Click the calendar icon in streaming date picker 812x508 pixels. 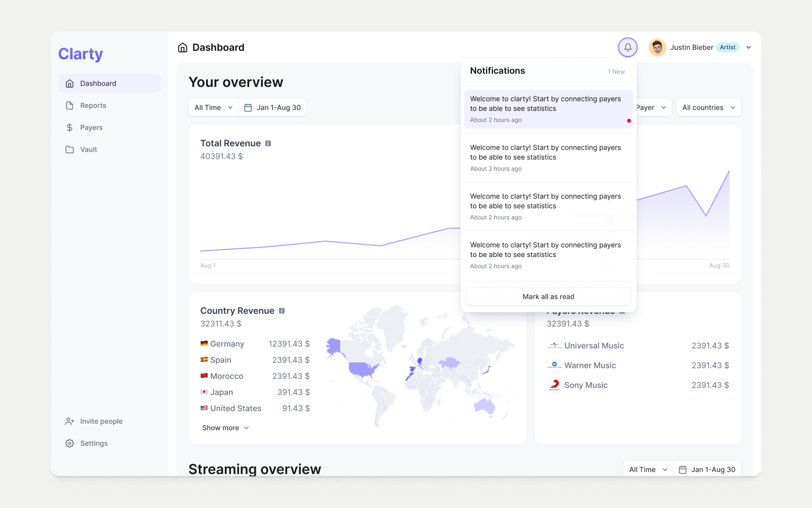[683, 470]
